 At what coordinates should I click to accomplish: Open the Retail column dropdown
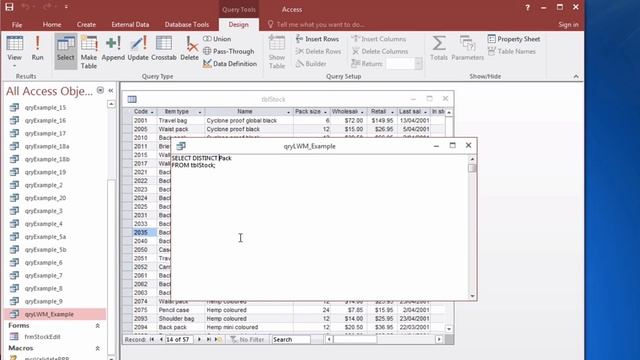tap(392, 112)
